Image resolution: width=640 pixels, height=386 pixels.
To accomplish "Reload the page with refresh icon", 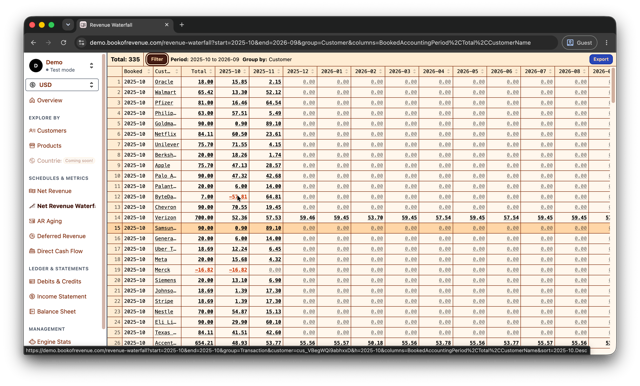I will tap(63, 42).
